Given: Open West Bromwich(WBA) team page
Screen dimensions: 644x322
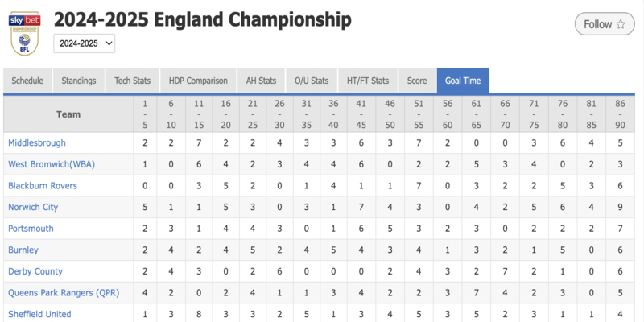Looking at the screenshot, I should point(52,164).
